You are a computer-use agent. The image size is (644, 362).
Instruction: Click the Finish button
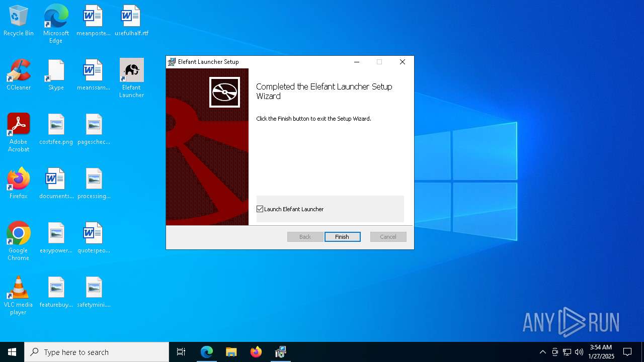[342, 237]
